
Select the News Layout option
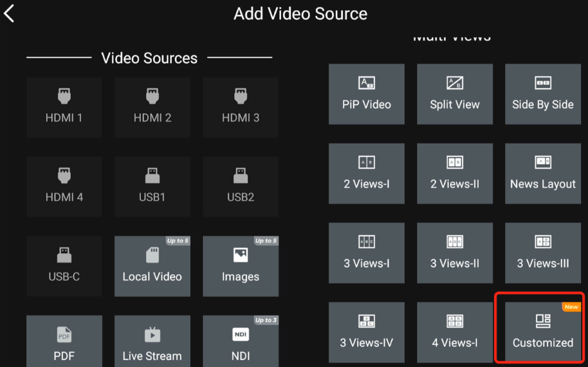[x=543, y=174]
